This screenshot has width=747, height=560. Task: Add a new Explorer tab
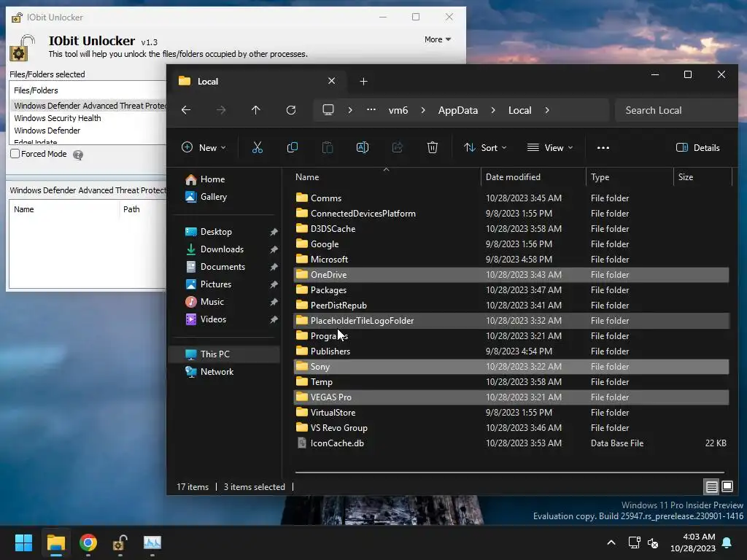pyautogui.click(x=363, y=82)
